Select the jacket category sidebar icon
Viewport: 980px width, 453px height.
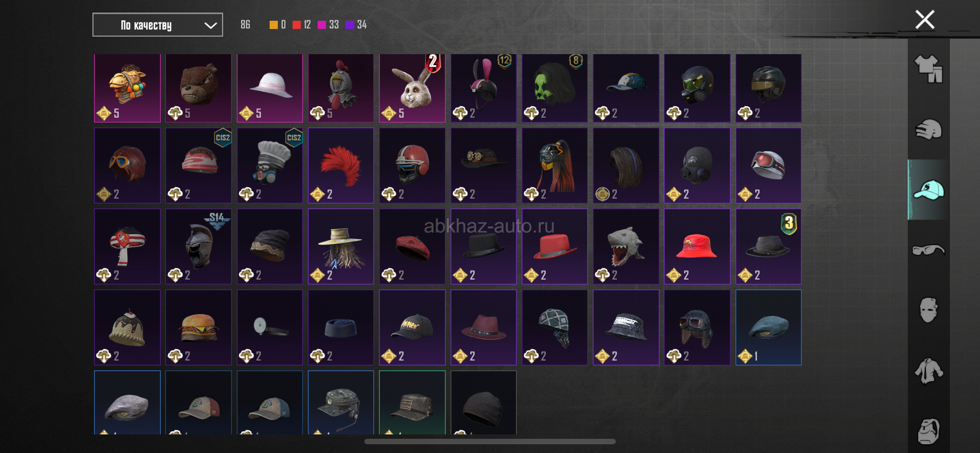coord(929,371)
